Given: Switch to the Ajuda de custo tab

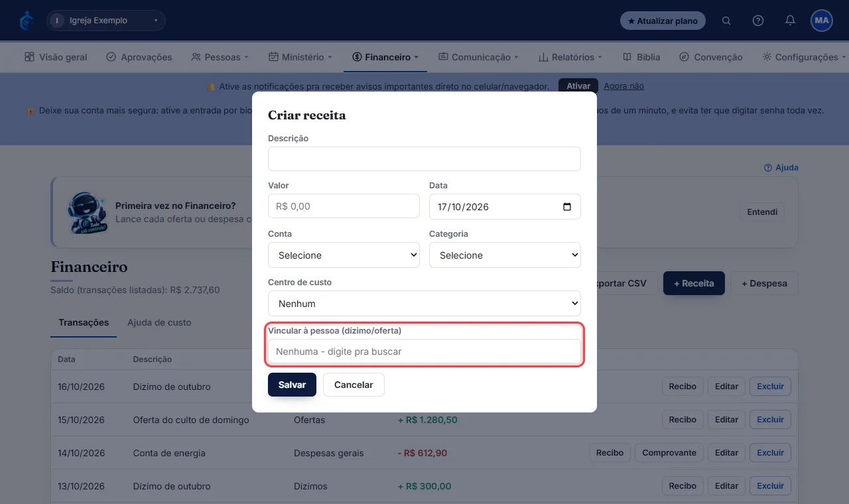Looking at the screenshot, I should point(159,322).
